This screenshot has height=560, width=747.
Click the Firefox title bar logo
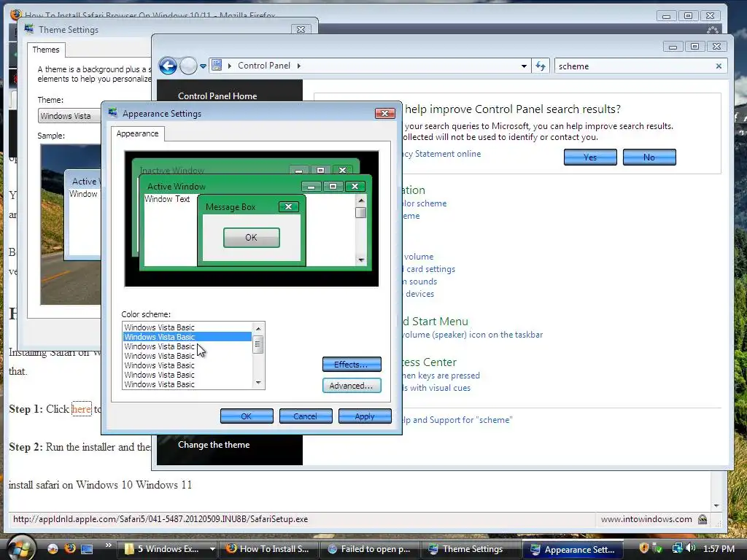point(15,14)
